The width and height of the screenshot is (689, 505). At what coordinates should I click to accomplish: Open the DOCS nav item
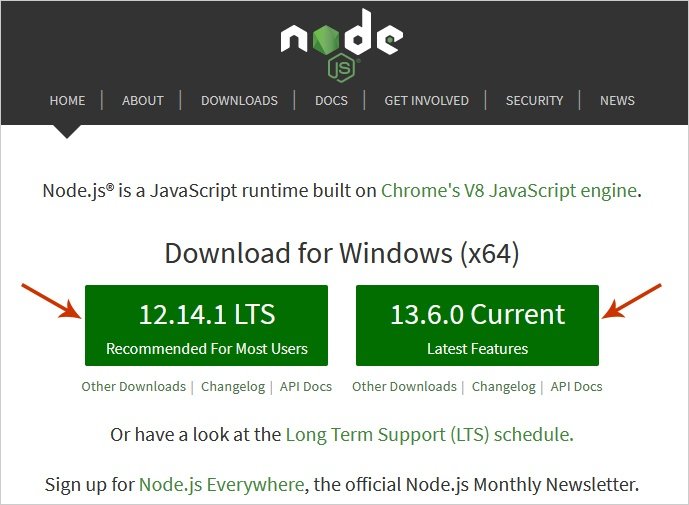(331, 101)
